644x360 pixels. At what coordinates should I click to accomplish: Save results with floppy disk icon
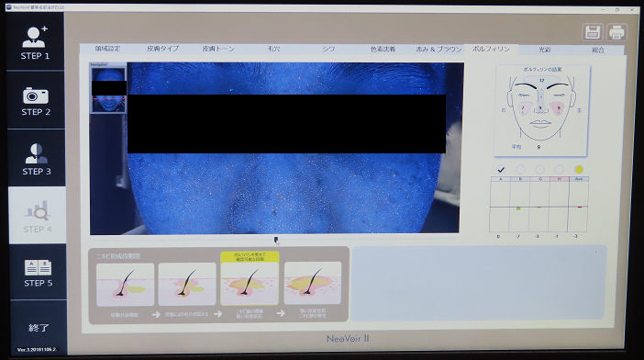pyautogui.click(x=593, y=32)
